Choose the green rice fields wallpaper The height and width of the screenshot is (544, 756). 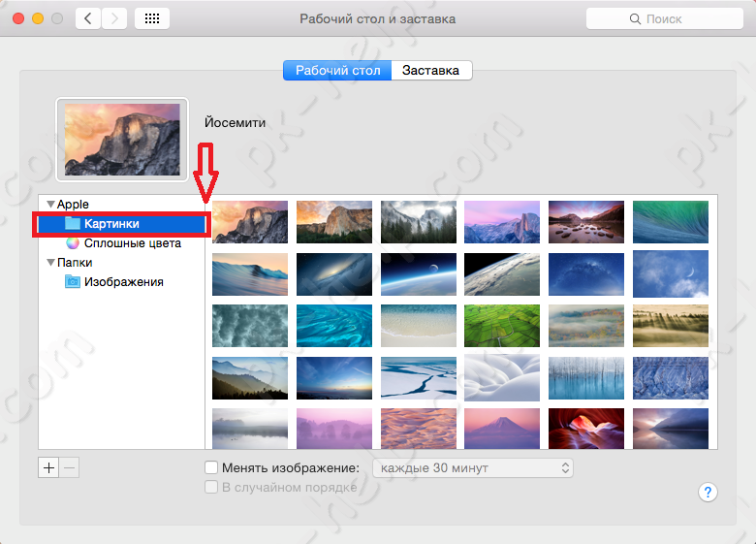[502, 326]
